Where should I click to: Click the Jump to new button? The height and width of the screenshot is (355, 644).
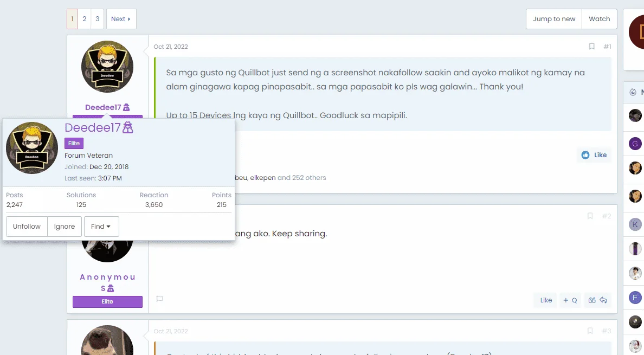(554, 19)
